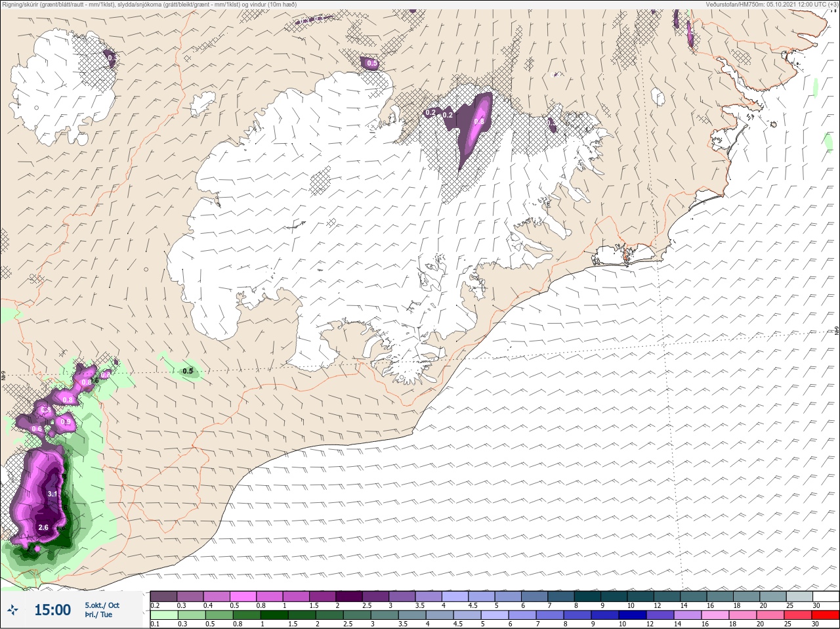Select the 15:00 forecast time label
The image size is (840, 629).
pyautogui.click(x=52, y=610)
